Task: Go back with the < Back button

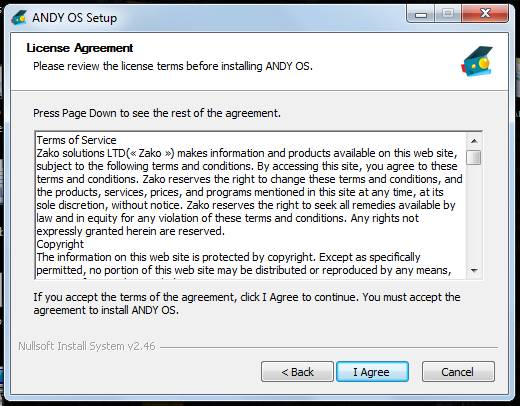Action: [297, 372]
